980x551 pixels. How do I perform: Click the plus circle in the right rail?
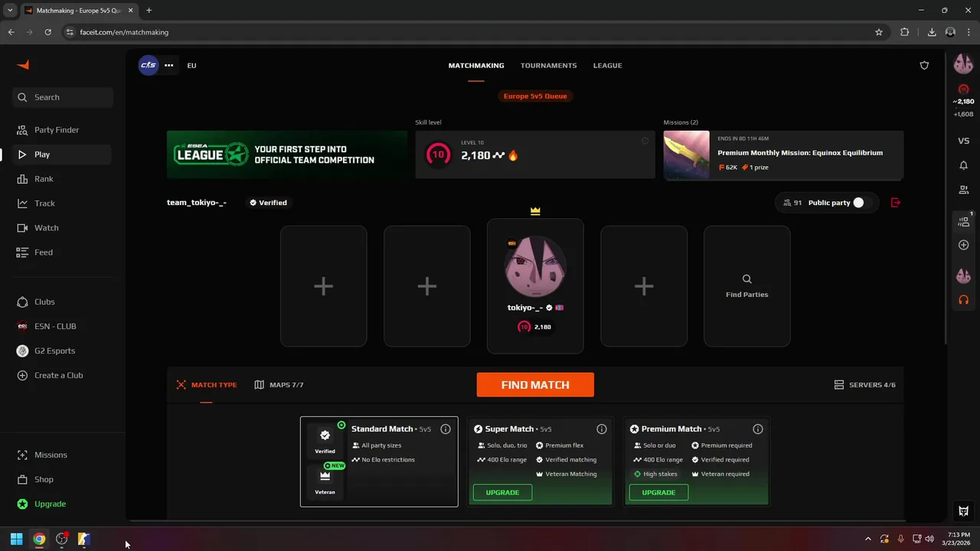(963, 245)
